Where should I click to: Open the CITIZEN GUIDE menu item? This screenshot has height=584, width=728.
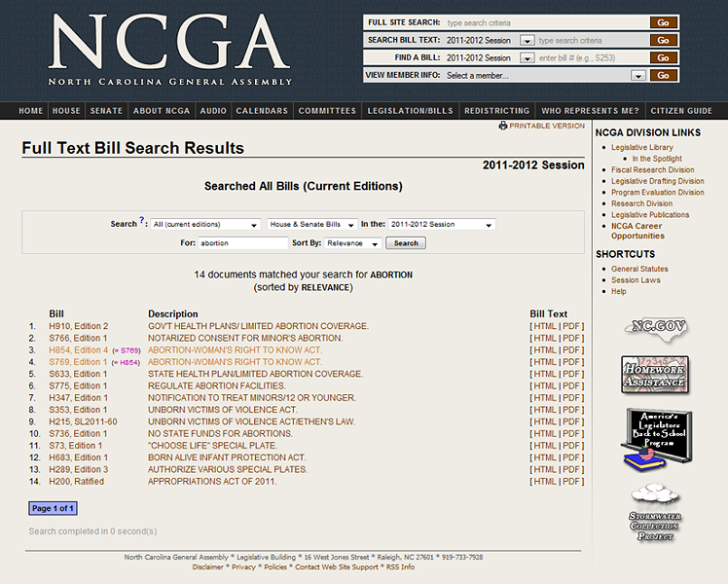[x=681, y=111]
